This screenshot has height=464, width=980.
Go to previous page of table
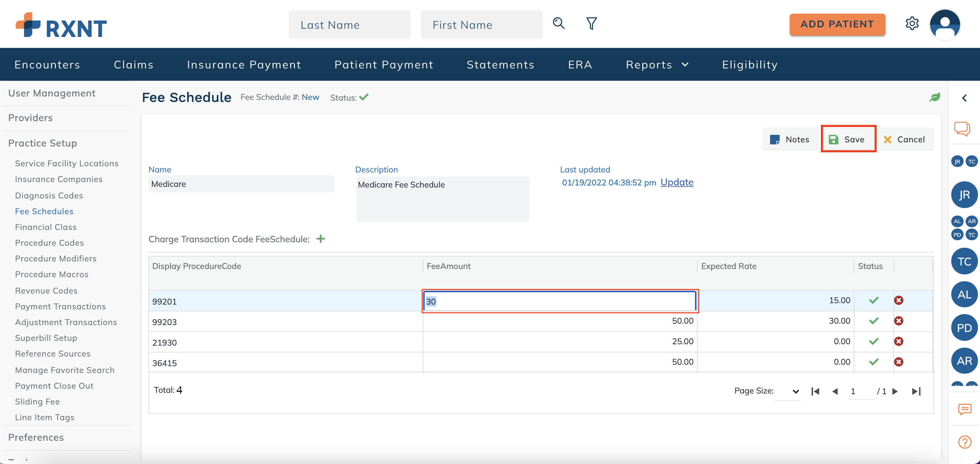835,391
